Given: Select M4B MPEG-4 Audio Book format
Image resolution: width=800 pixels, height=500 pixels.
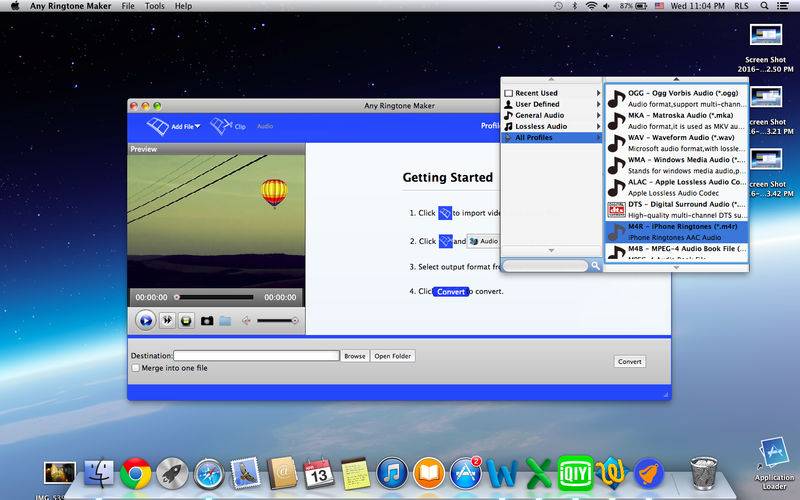Looking at the screenshot, I should pos(677,252).
